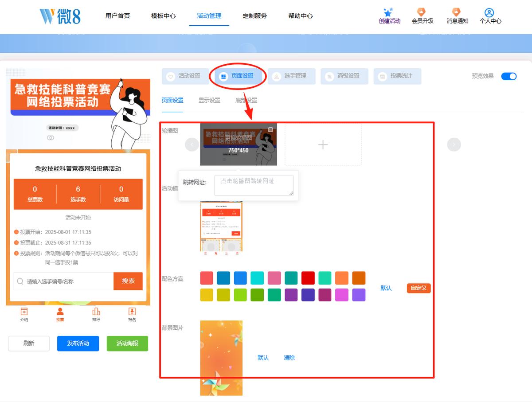Open 创建活动 via the star icon

(x=389, y=12)
